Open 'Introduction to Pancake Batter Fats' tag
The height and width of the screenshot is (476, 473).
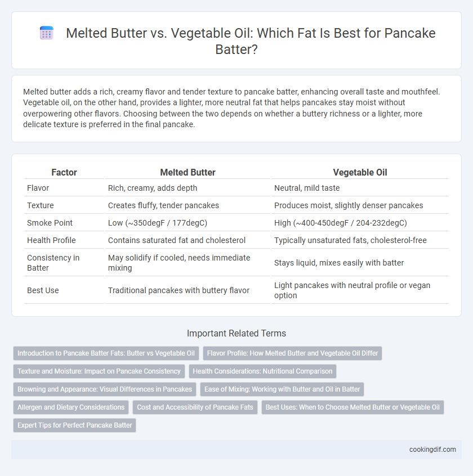106,353
